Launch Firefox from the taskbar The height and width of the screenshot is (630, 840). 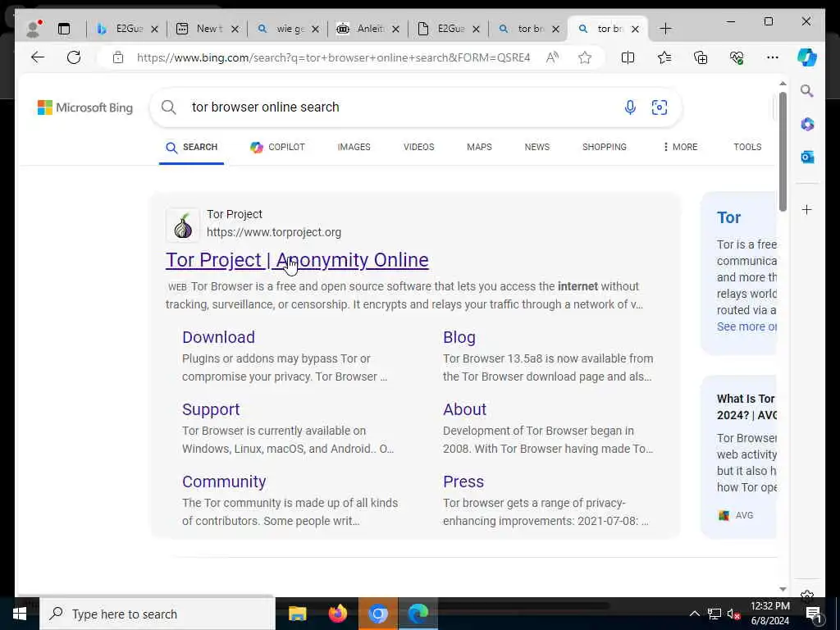(x=337, y=614)
